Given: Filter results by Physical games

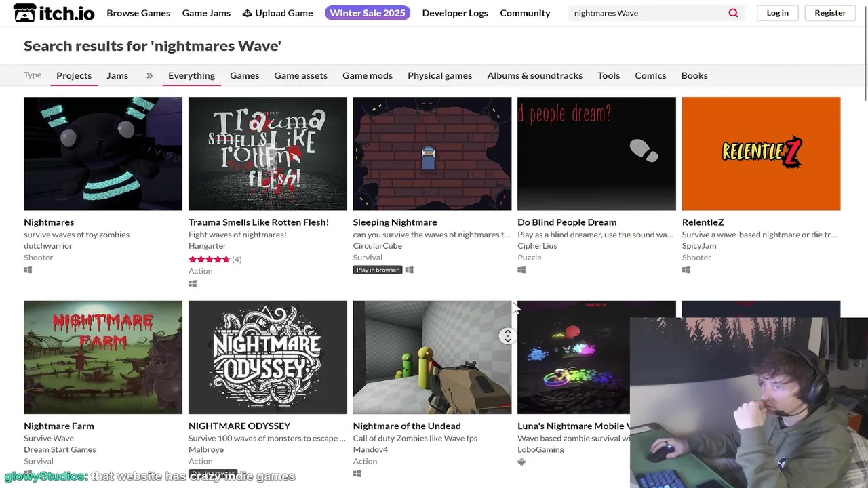Looking at the screenshot, I should click(439, 75).
